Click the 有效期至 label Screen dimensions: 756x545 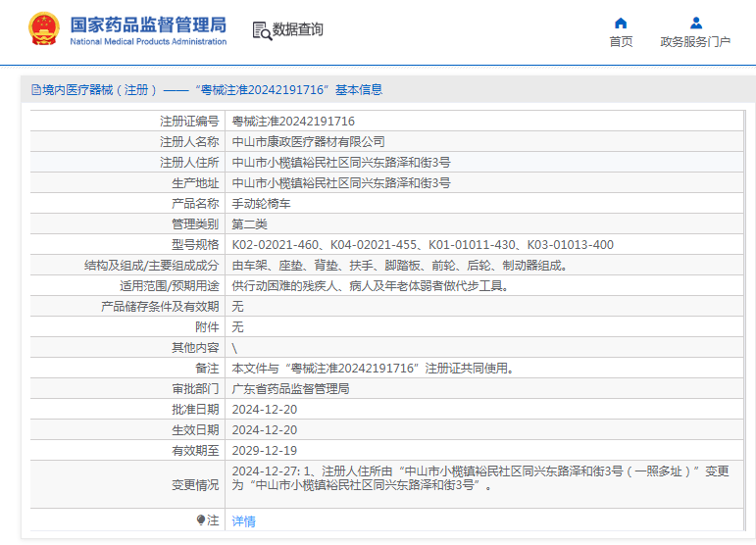[195, 451]
